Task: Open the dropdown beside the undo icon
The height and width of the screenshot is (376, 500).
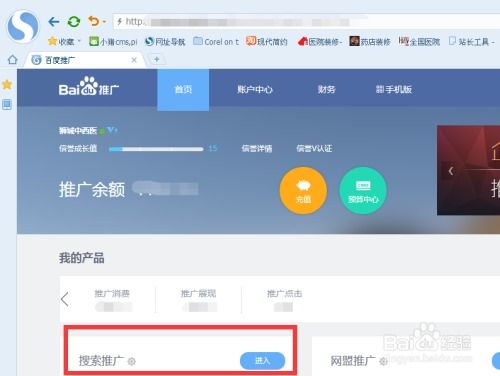Action: (x=104, y=22)
